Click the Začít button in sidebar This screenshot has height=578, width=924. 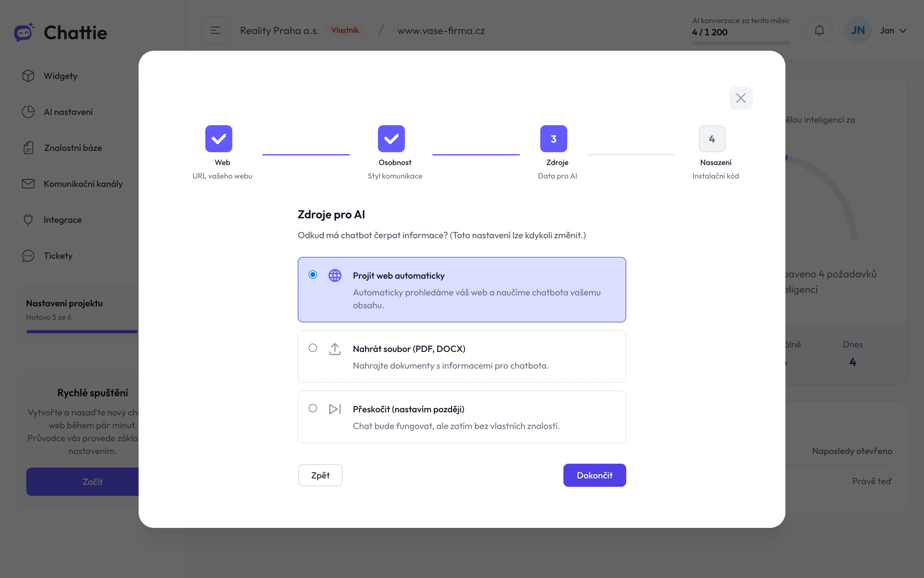click(82, 482)
